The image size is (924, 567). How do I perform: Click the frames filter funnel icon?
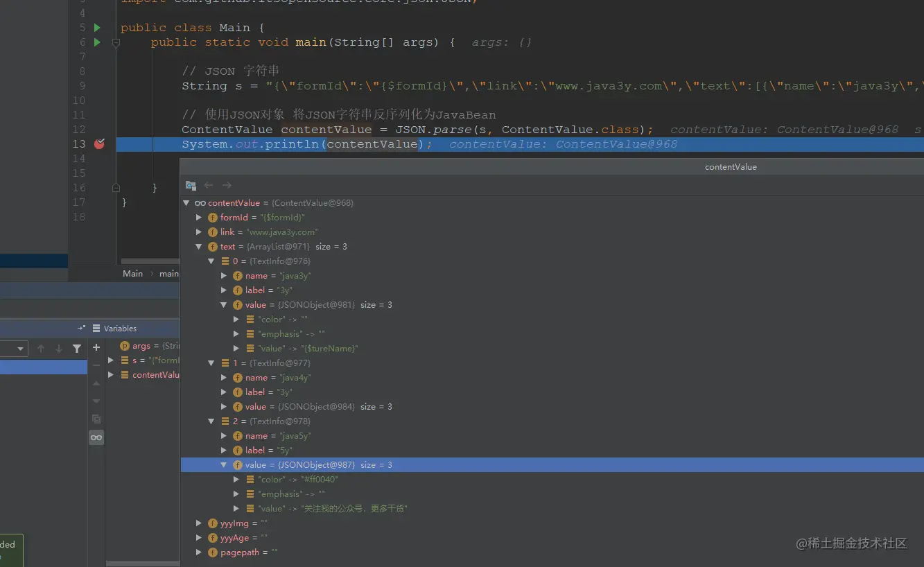77,349
